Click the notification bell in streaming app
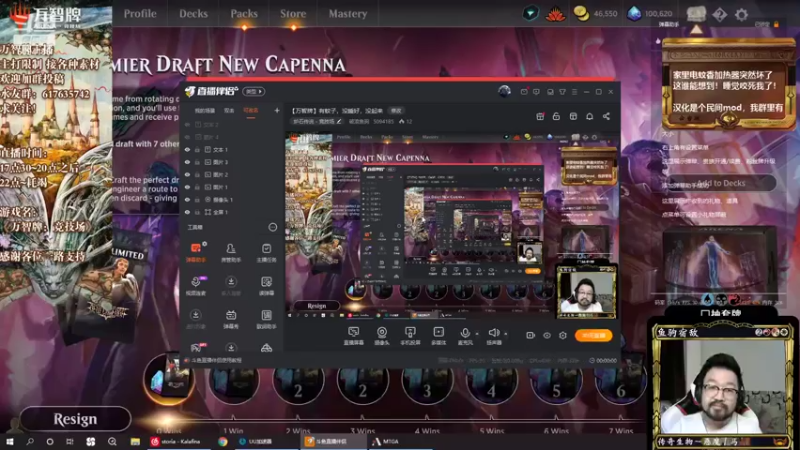Viewport: 800px width, 450px height. click(x=589, y=116)
